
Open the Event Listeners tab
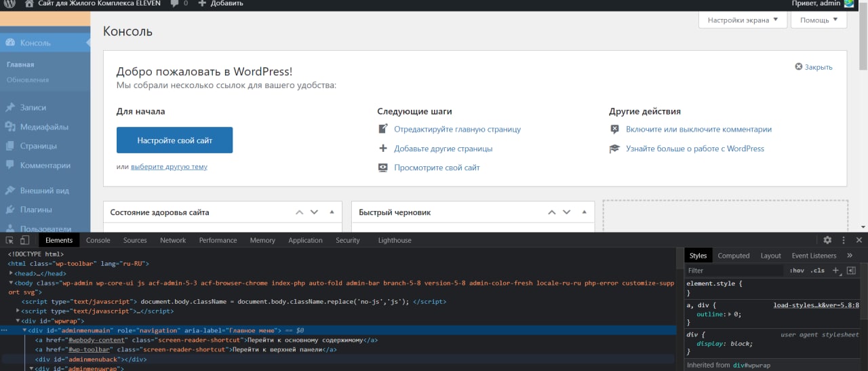tap(814, 256)
